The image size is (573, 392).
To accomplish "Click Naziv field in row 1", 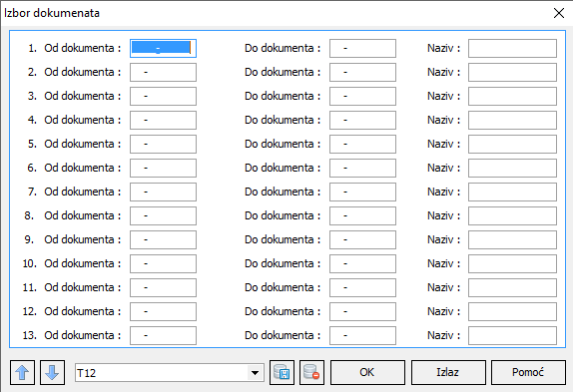I will tap(512, 48).
